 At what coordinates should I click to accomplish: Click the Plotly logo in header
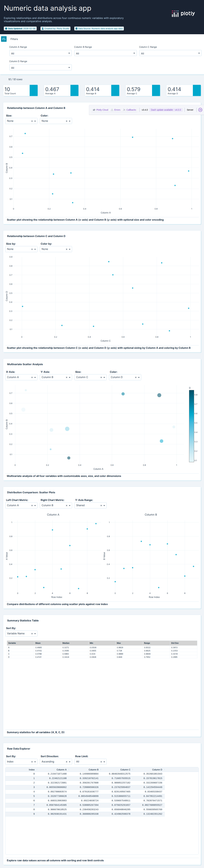(x=183, y=14)
